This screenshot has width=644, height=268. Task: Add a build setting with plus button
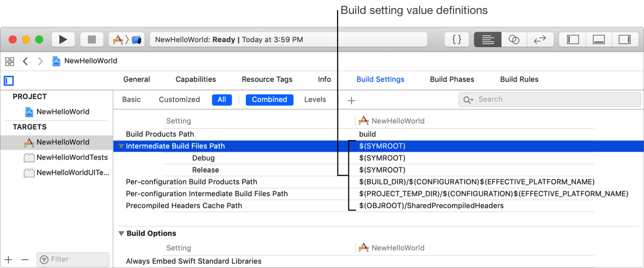352,100
